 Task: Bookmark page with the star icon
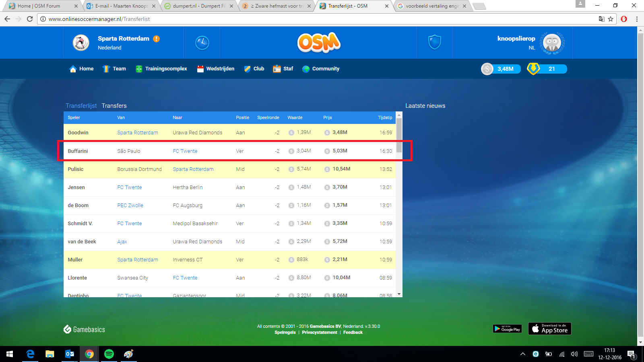pos(611,19)
